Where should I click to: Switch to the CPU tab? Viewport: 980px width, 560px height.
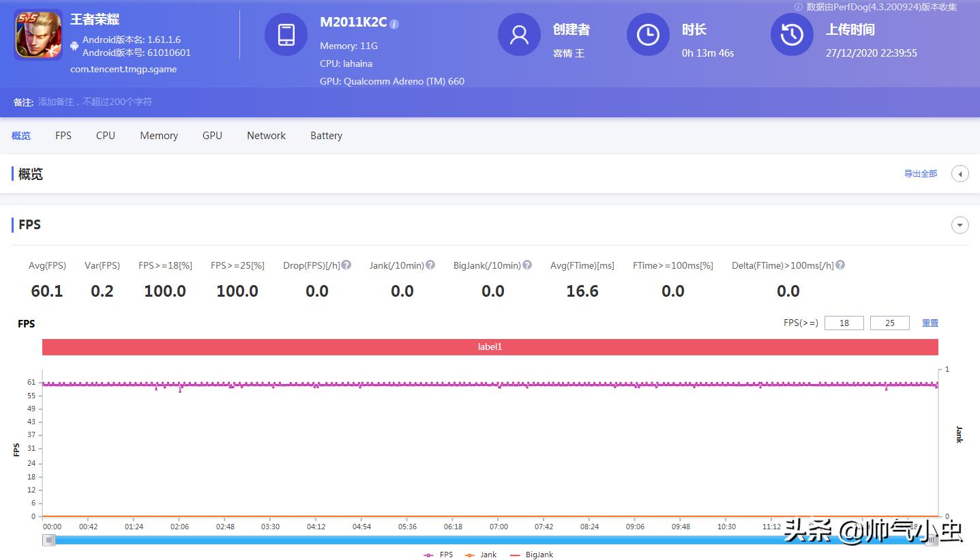[105, 135]
